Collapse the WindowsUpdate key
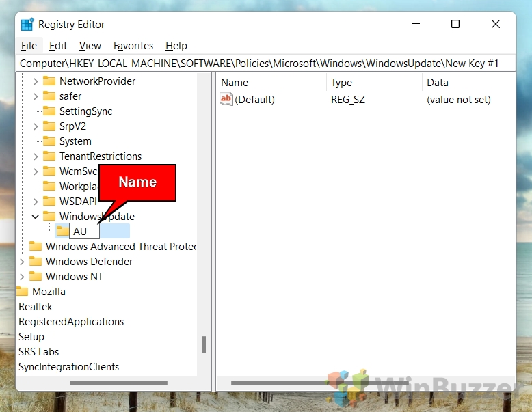This screenshot has height=412, width=532. click(36, 217)
